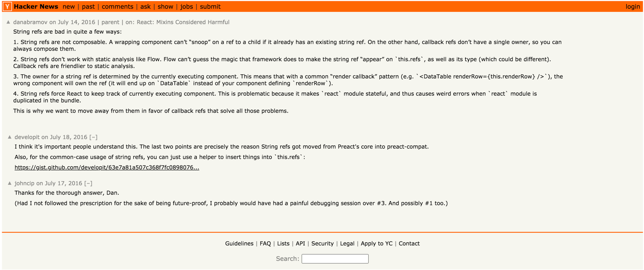Upvote johncip's reply
This screenshot has width=644, height=270.
coord(10,183)
